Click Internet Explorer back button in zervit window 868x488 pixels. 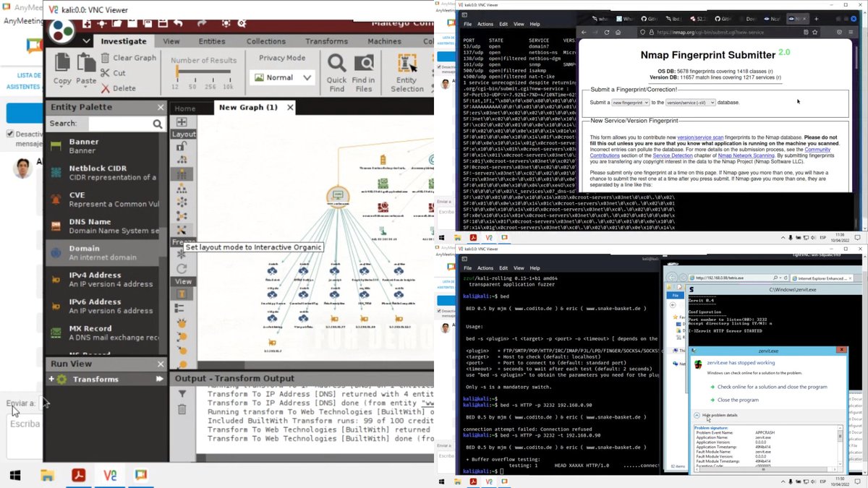click(x=673, y=278)
